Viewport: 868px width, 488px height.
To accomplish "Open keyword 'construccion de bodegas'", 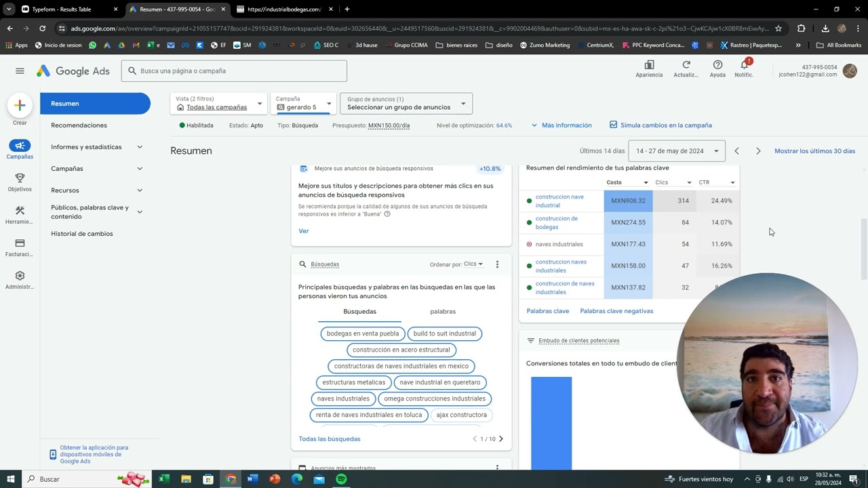I will pos(557,223).
